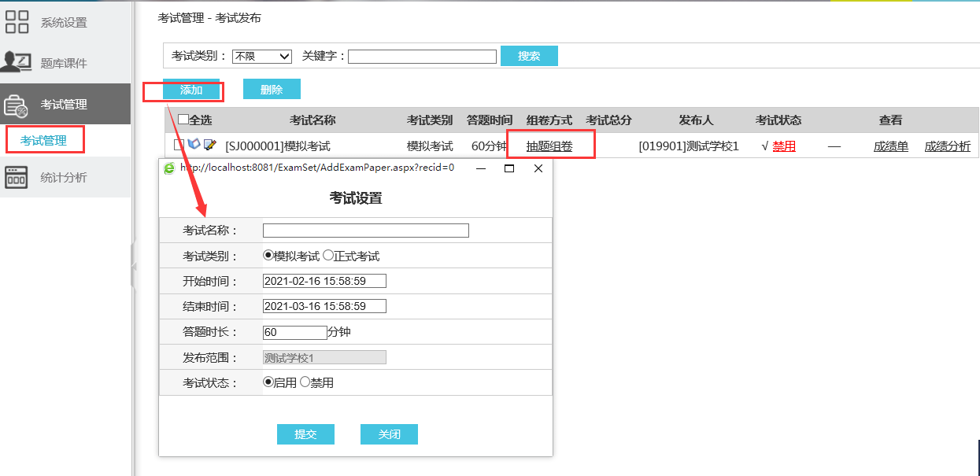Select the 禁用 radio button in popup
This screenshot has width=980, height=476.
pyautogui.click(x=305, y=382)
